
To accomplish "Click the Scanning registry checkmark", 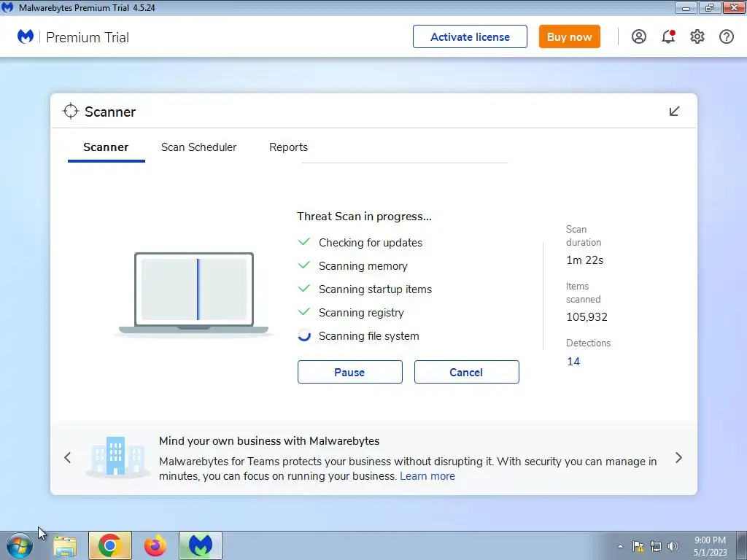I will (x=304, y=312).
